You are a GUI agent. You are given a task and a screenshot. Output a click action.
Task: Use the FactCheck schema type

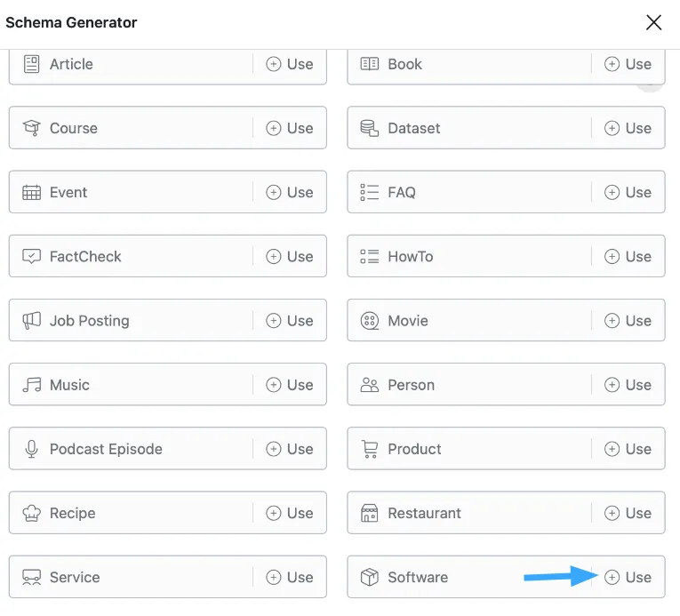point(290,256)
